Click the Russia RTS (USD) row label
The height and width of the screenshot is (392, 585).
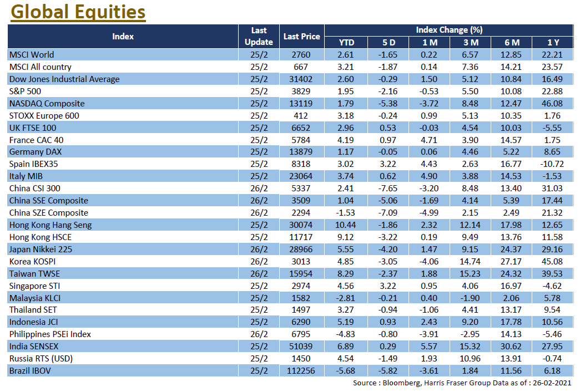pyautogui.click(x=41, y=359)
